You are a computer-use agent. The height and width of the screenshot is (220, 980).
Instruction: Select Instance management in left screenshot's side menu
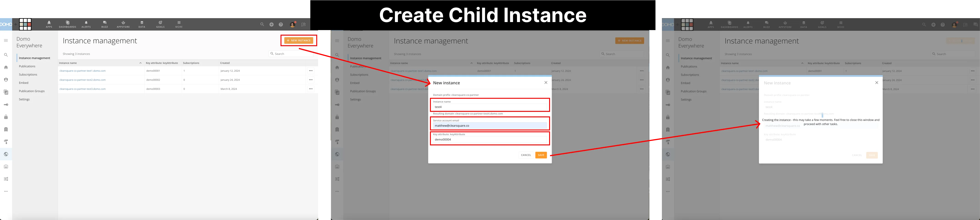pos(35,58)
